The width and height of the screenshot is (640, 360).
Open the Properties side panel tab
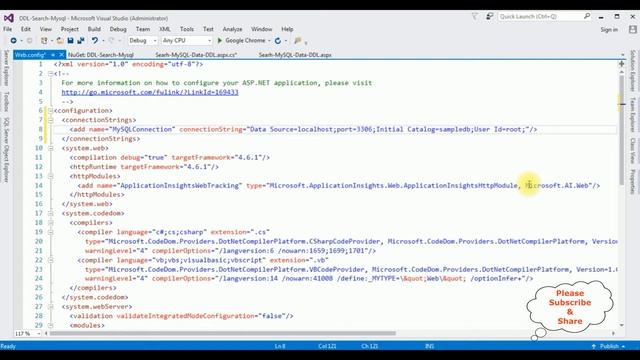(x=633, y=181)
